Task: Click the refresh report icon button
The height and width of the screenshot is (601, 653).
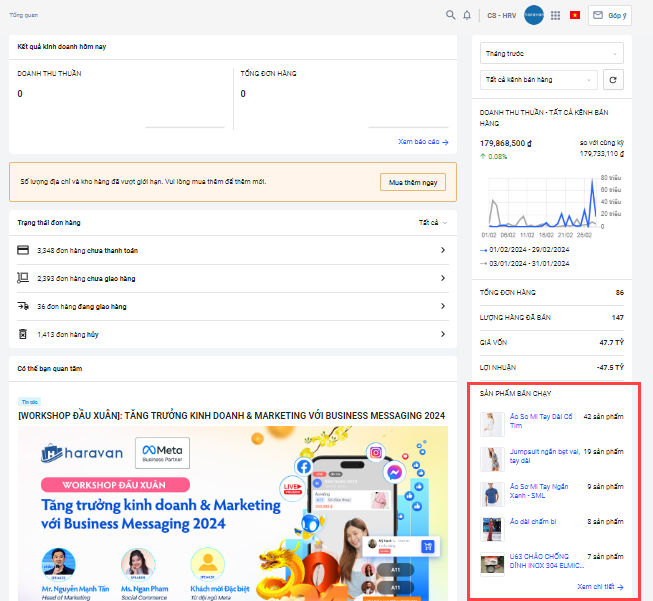Action: (x=613, y=79)
